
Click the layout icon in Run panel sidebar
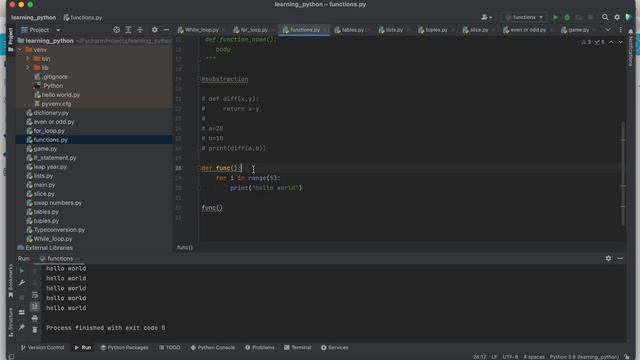pos(22,312)
